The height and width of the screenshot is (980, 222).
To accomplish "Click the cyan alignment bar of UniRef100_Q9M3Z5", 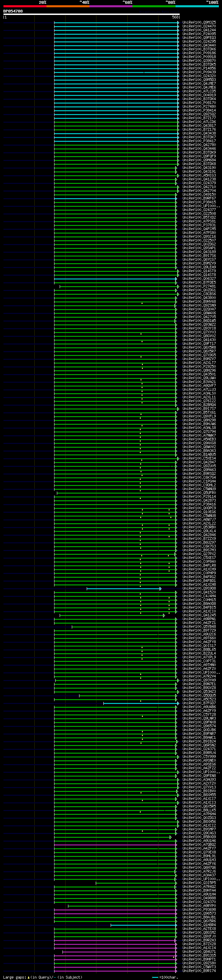I will tap(116, 23).
